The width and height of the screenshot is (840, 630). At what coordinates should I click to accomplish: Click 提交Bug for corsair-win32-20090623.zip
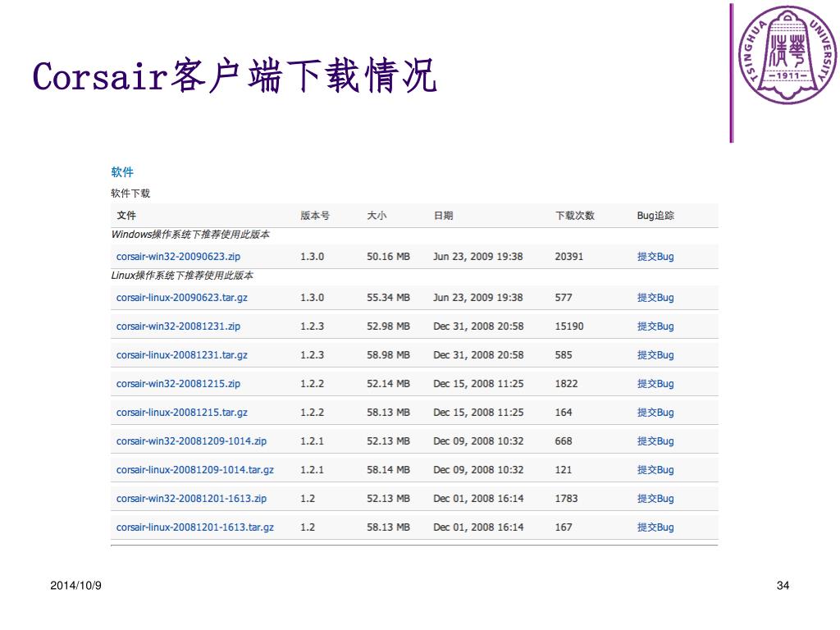(655, 257)
